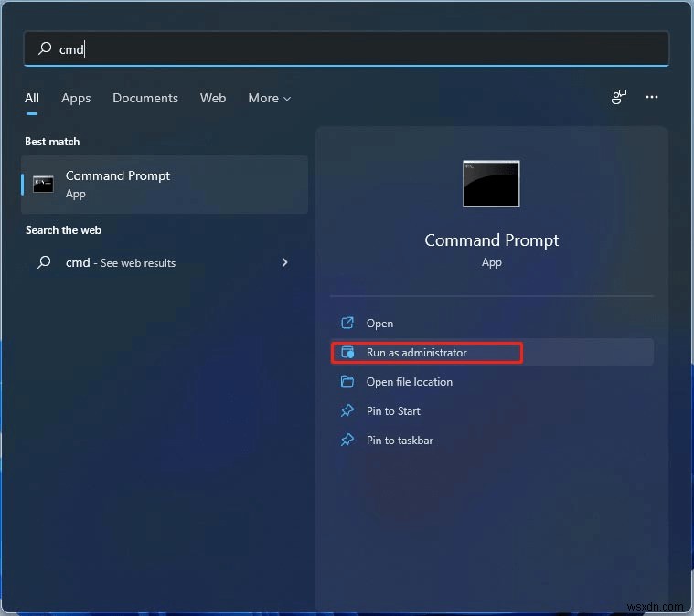694x616 pixels.
Task: Expand the More dropdown
Action: coord(269,98)
